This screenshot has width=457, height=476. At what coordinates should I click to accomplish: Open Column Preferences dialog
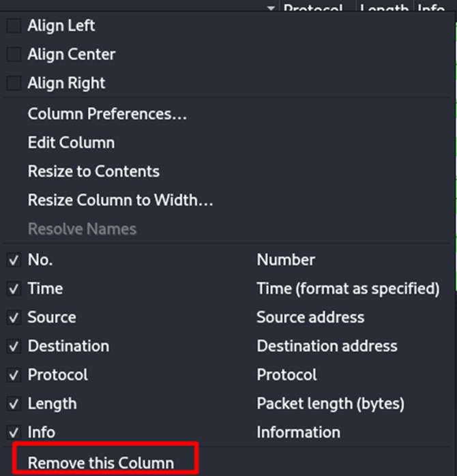[x=107, y=114]
